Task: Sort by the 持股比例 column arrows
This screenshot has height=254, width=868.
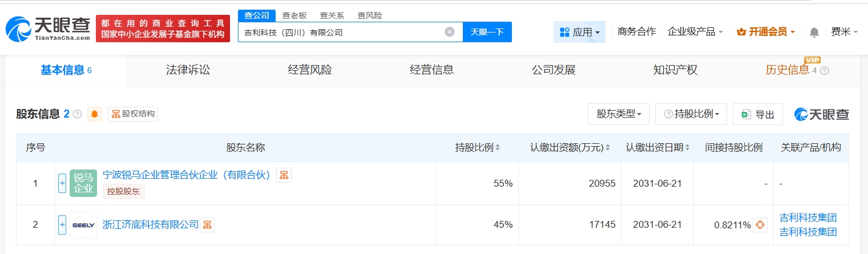Action: [498, 148]
